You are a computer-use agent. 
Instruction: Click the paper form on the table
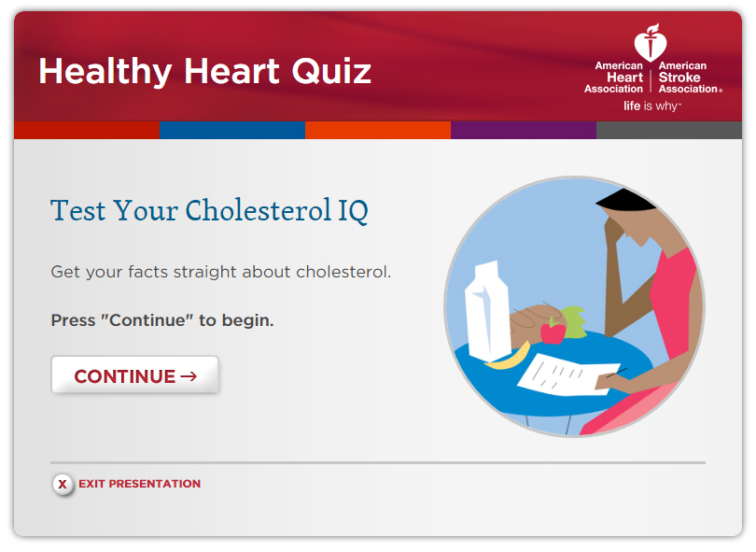[569, 375]
